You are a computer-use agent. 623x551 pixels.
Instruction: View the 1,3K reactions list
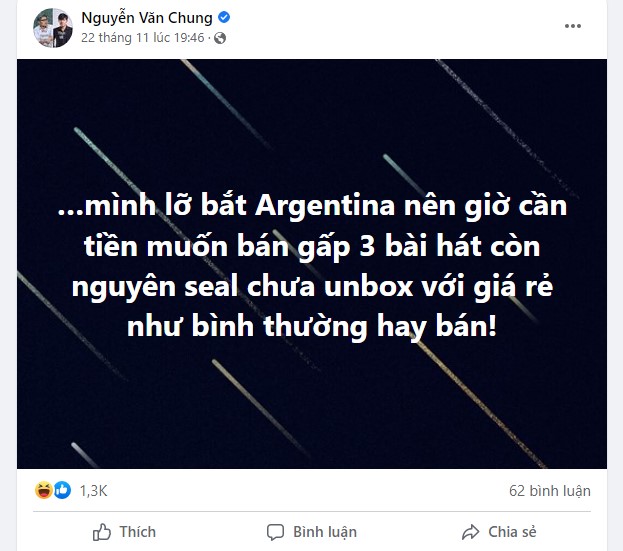click(x=94, y=491)
